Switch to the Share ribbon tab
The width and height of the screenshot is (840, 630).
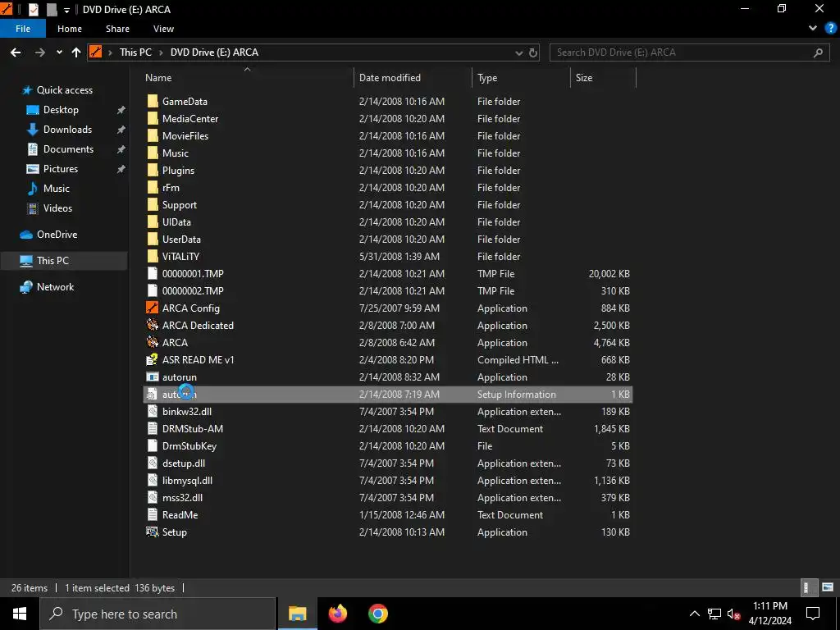coord(117,29)
